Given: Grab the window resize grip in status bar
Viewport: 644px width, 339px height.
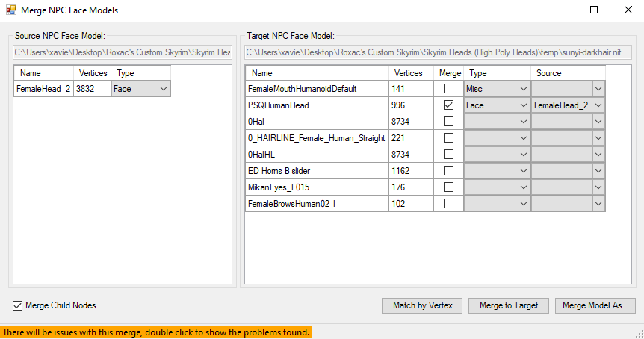Looking at the screenshot, I should [x=640, y=334].
